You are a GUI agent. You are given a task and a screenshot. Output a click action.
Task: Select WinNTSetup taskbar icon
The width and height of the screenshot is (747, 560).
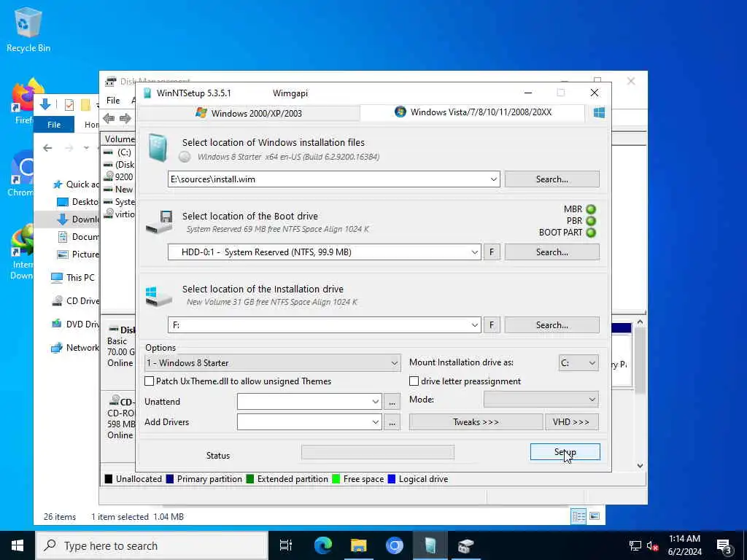(x=430, y=545)
